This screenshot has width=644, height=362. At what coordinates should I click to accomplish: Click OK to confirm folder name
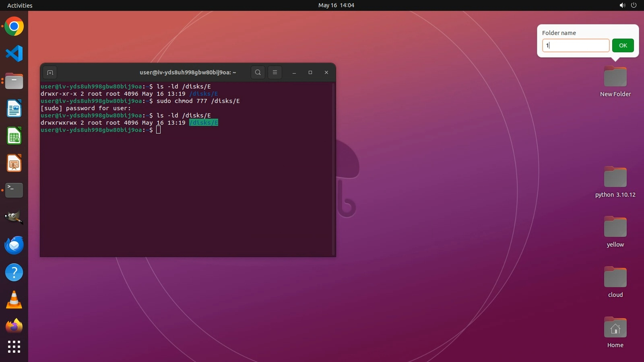pos(623,45)
